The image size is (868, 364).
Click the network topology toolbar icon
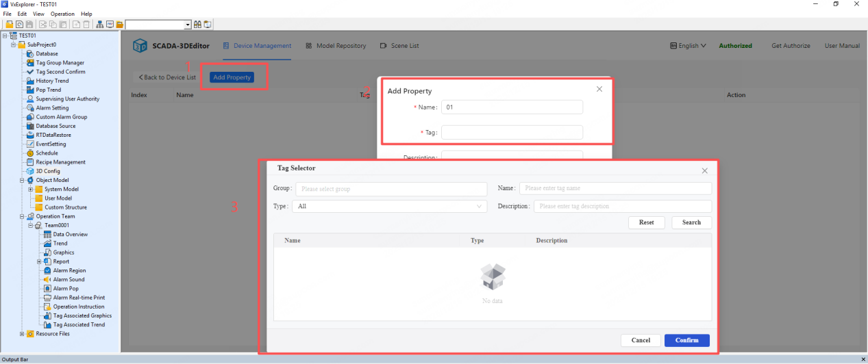pyautogui.click(x=99, y=25)
